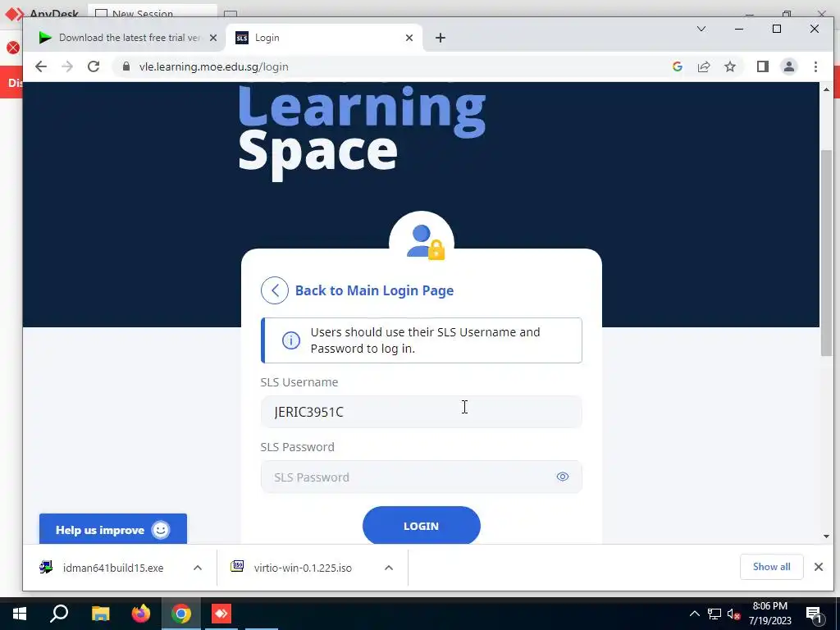Click the scrollbar up arrow
840x630 pixels.
[x=826, y=89]
